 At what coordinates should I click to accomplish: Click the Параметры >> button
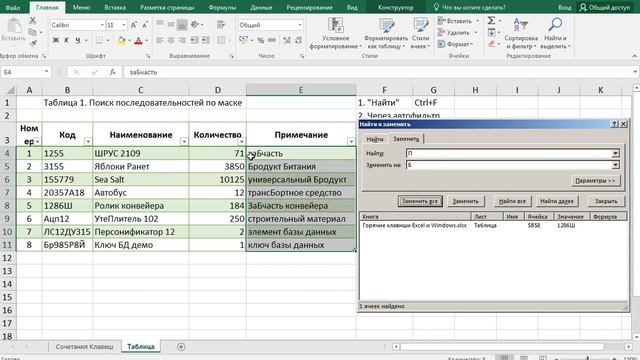point(595,181)
